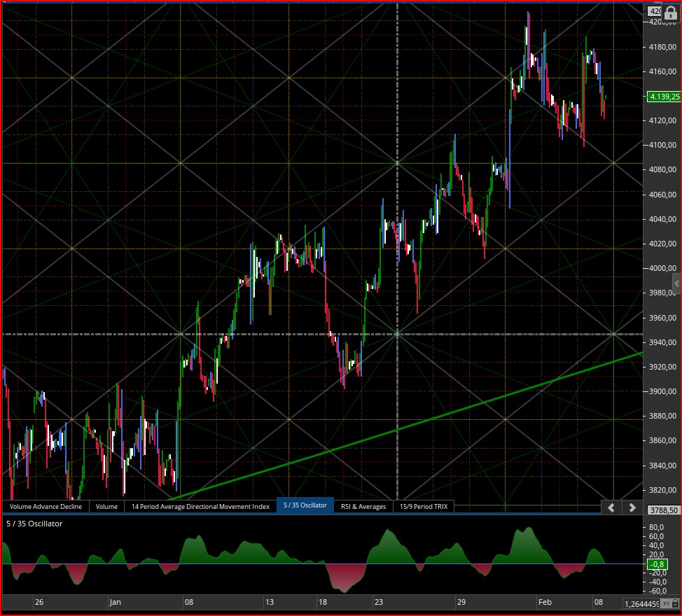Screen dimensions: 682x616
Task: Click the 3940,00 price axis label
Action: click(x=662, y=342)
